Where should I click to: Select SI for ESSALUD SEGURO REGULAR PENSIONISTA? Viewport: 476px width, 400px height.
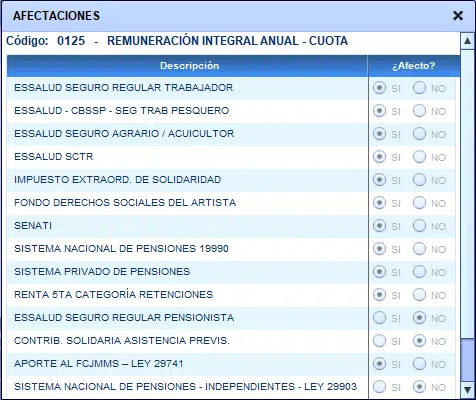pos(379,318)
